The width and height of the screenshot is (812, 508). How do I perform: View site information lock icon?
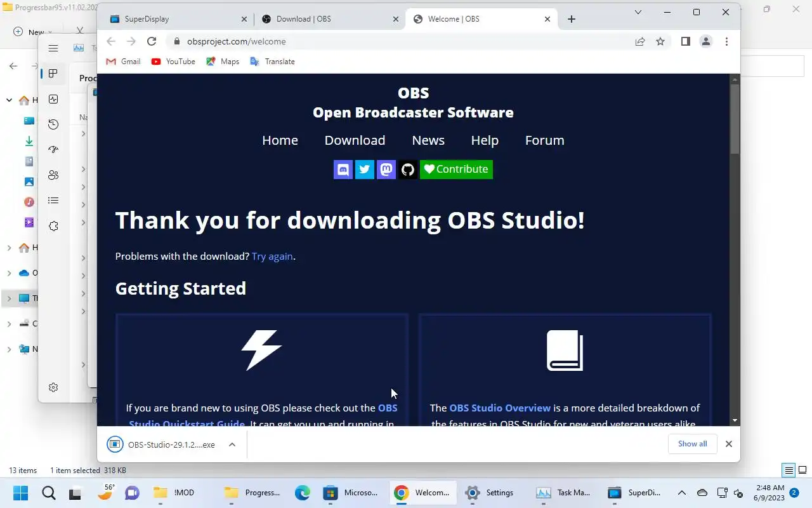click(177, 41)
